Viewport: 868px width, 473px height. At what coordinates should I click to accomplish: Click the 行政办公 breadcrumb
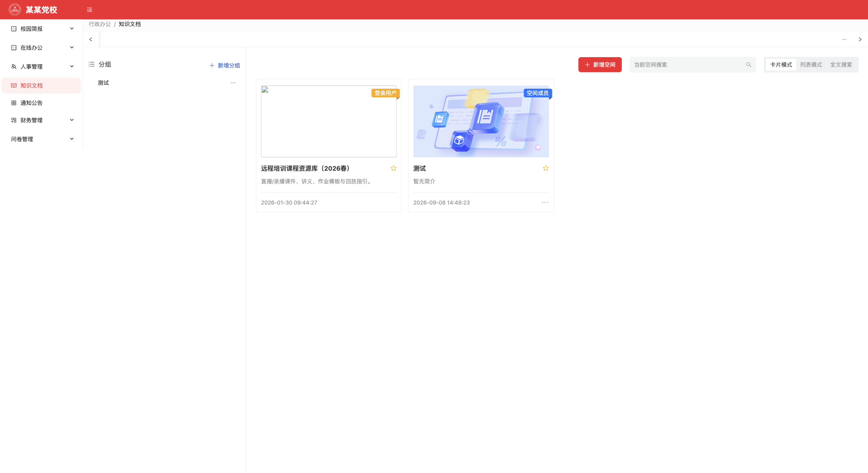click(100, 24)
